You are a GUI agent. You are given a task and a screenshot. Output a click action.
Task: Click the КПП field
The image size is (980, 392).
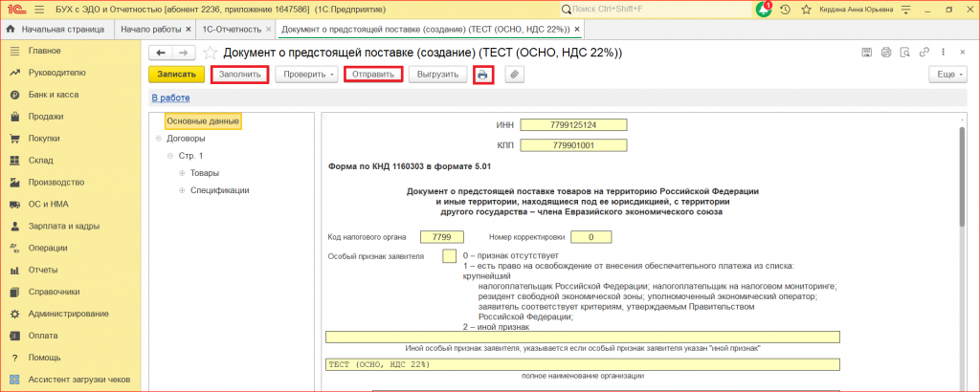point(573,145)
